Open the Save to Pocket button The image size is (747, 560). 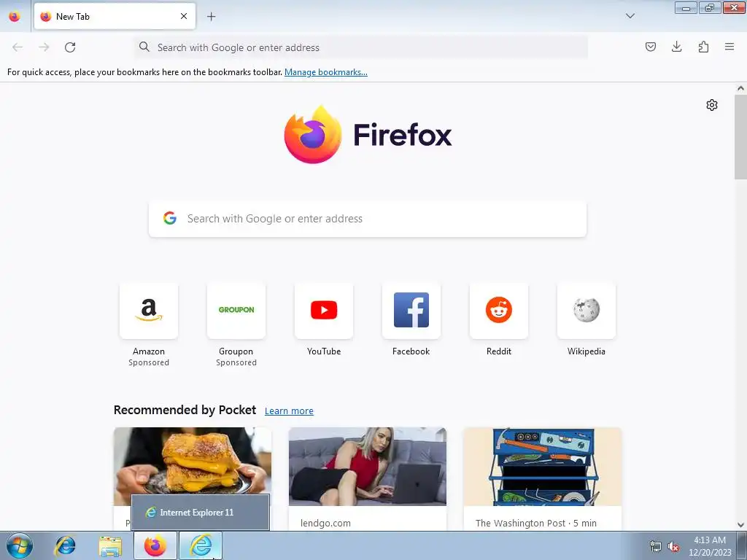(650, 47)
